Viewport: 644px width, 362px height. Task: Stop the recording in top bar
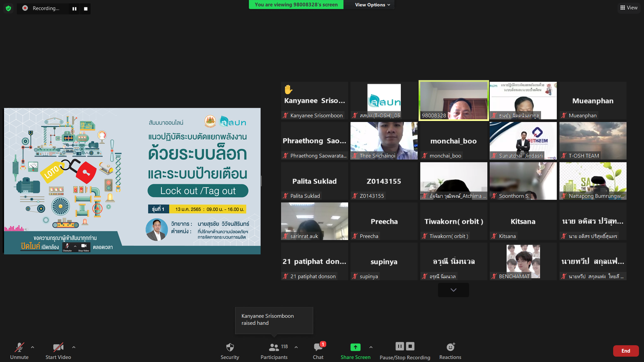pos(86,9)
